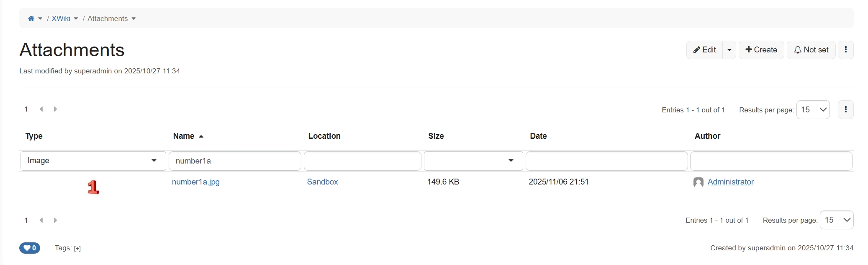Screen dimensions: 868x265
Task: Expand the Attachments breadcrumb dropdown caret
Action: coord(134,18)
